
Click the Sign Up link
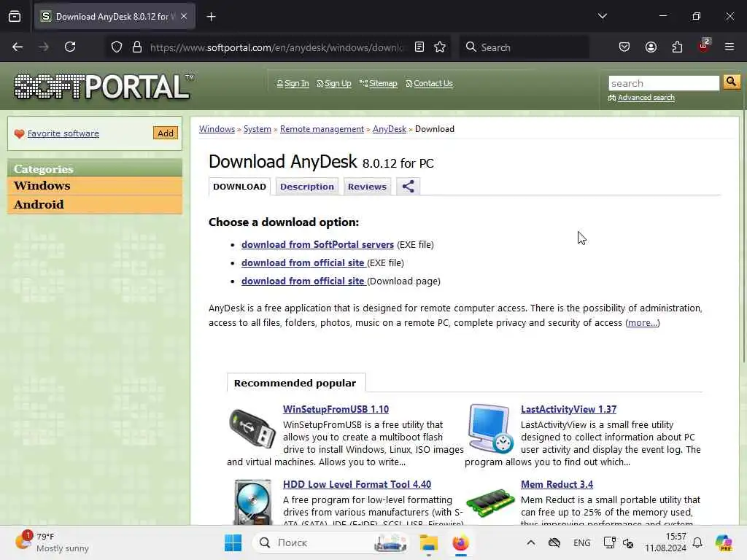tap(338, 83)
